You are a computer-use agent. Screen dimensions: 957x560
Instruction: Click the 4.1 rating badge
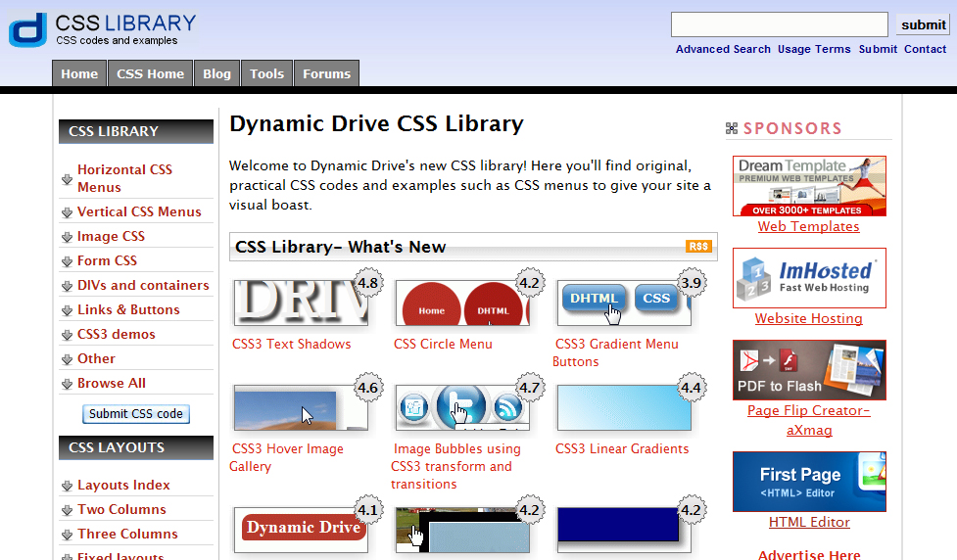tap(368, 509)
